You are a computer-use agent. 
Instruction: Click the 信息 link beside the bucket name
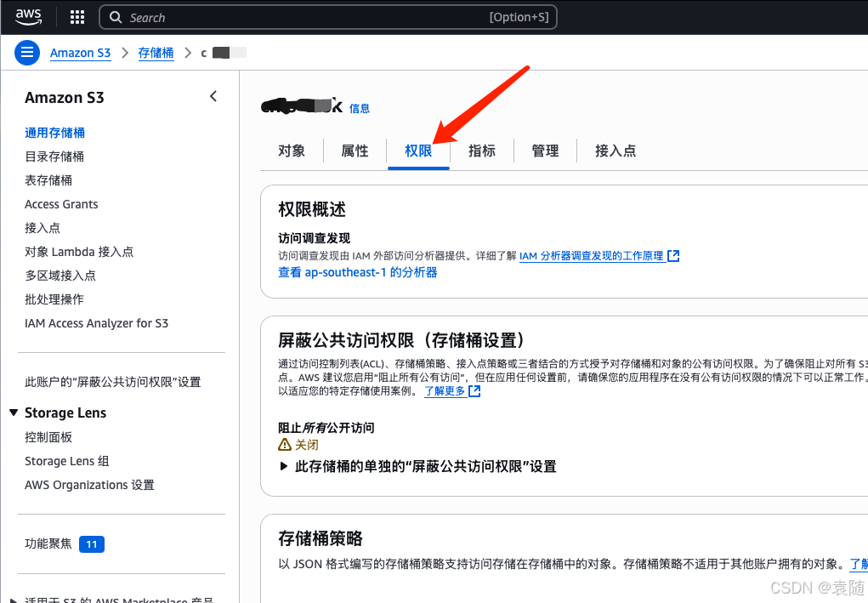coord(360,109)
